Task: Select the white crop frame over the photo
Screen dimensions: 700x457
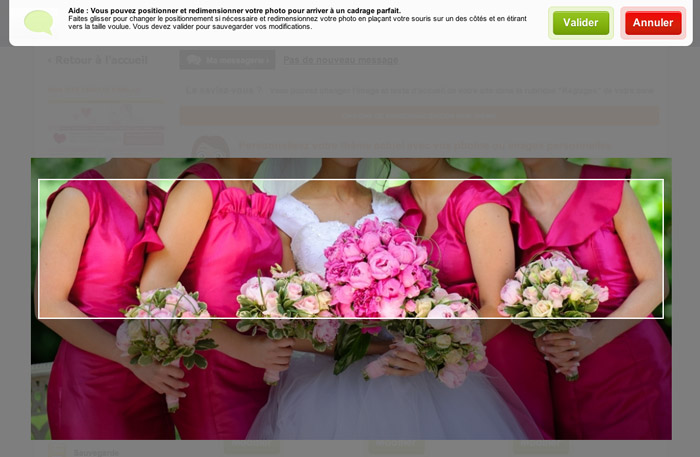Action: 351,249
